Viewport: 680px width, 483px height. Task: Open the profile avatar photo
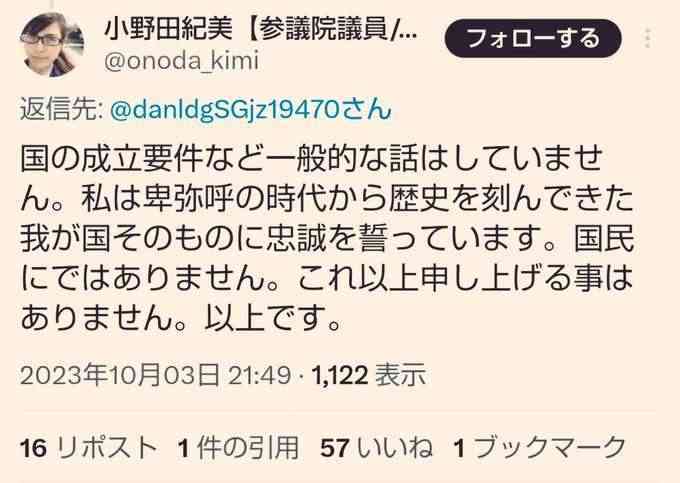[51, 45]
